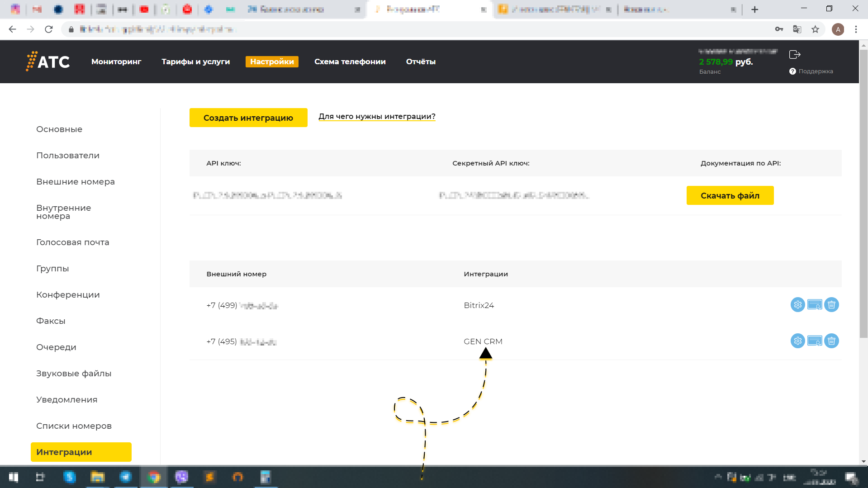Click the ATC logo
Screen dimensions: 868x488
(x=47, y=62)
